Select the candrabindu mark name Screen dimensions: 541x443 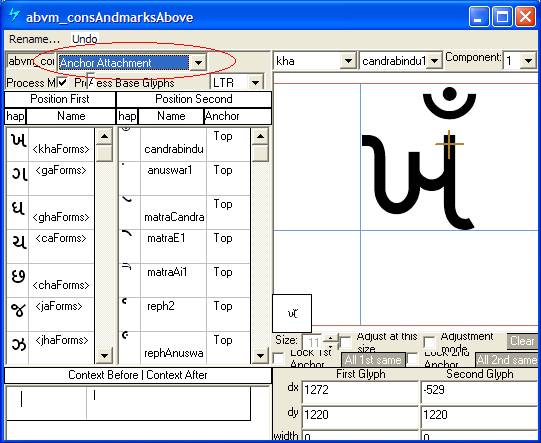click(174, 149)
